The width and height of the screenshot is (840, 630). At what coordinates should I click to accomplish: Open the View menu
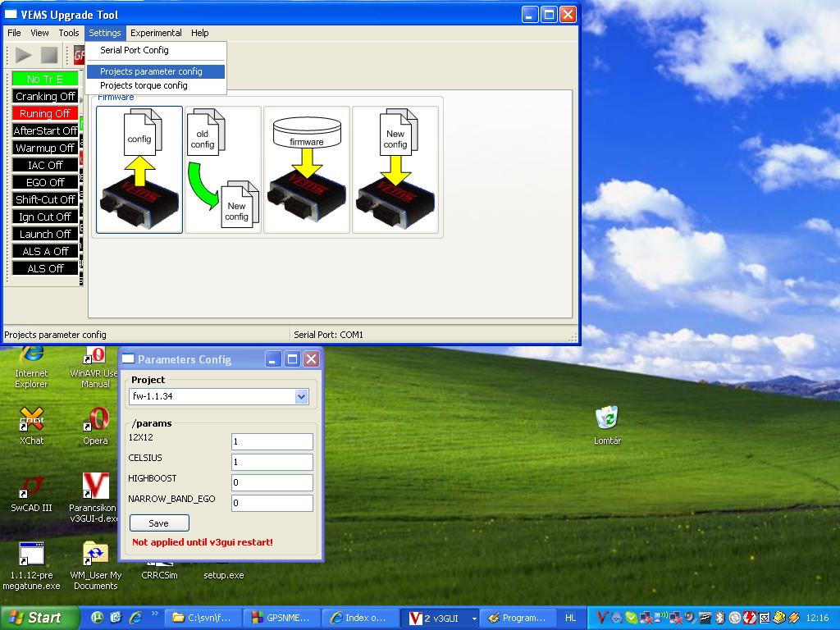tap(39, 33)
